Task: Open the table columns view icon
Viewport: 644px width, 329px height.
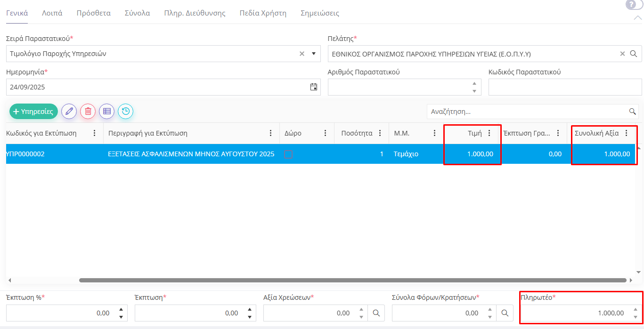Action: pyautogui.click(x=107, y=112)
